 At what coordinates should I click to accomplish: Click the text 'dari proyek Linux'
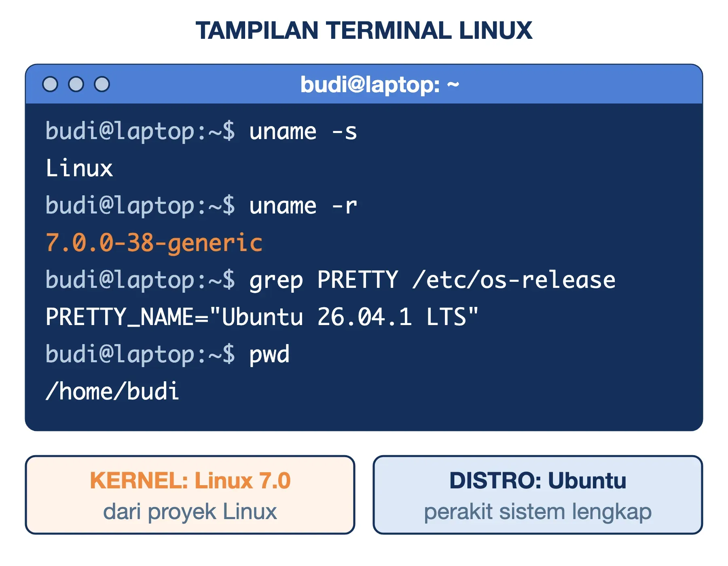tap(190, 512)
